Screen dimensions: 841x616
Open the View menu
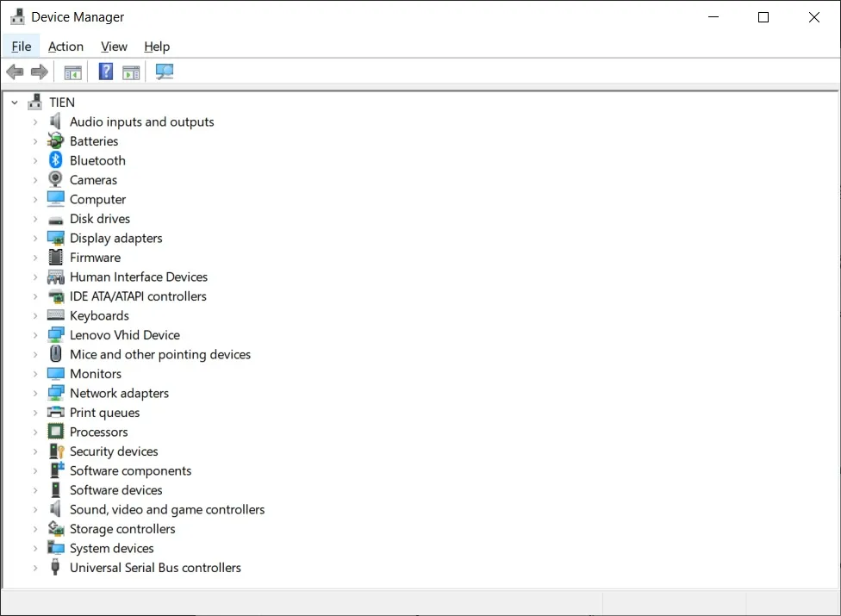113,47
